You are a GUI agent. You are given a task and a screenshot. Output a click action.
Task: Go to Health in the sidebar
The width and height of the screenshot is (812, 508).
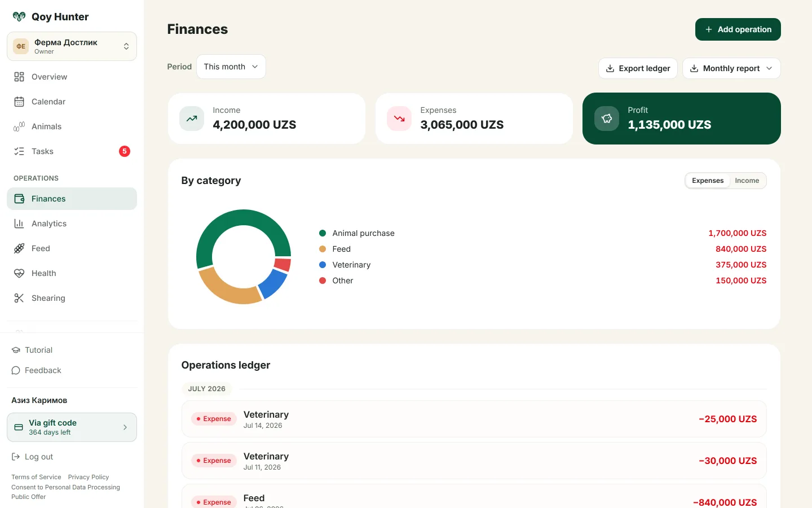click(72, 273)
